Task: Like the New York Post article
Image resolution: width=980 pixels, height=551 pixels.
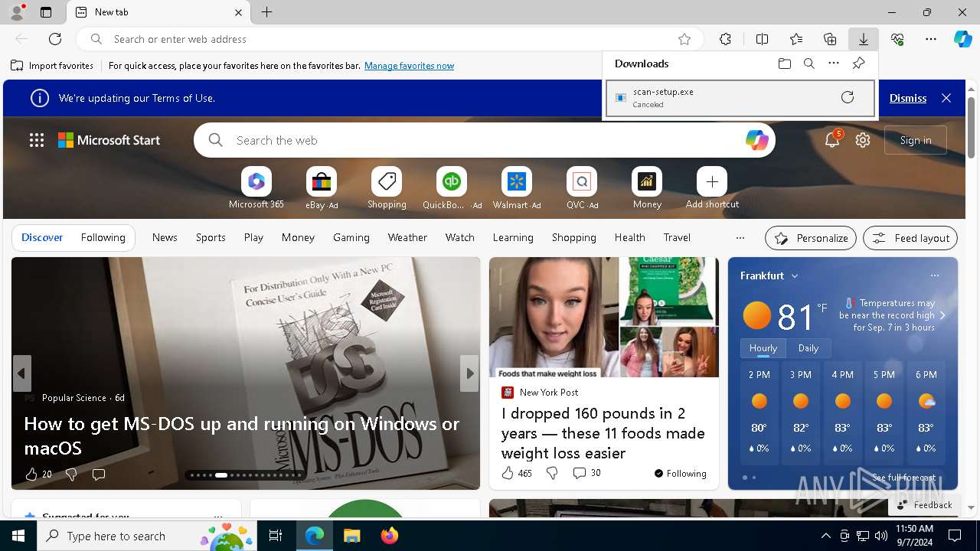Action: click(508, 474)
